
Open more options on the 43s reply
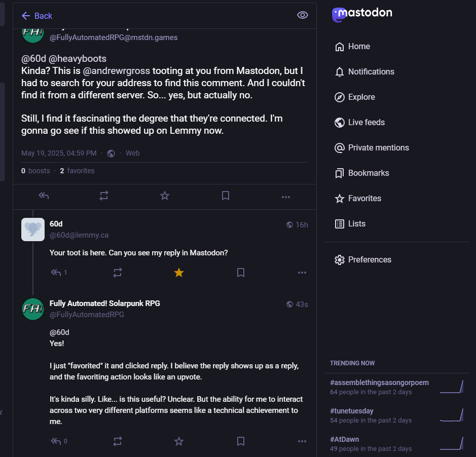tap(302, 441)
